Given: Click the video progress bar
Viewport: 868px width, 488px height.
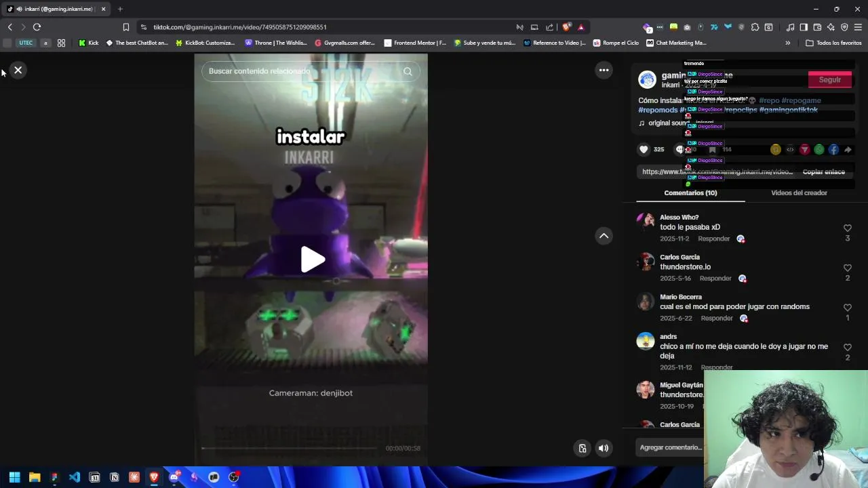Looking at the screenshot, I should click(290, 448).
